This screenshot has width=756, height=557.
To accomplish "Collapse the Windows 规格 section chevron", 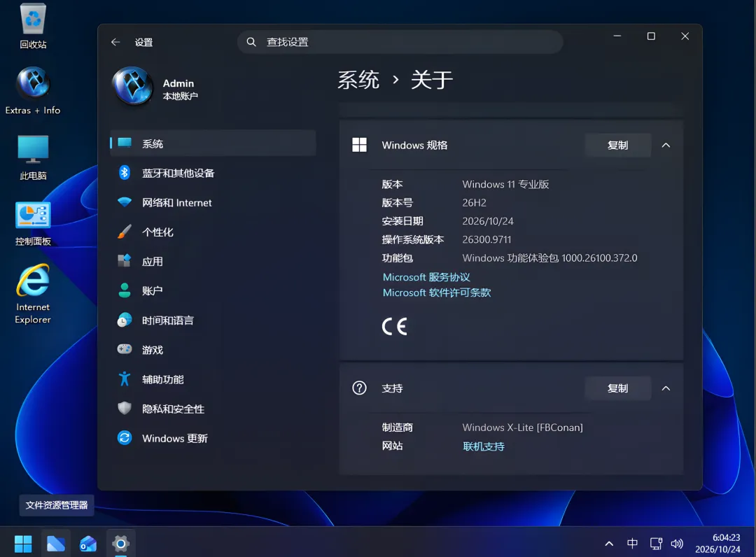I will pyautogui.click(x=666, y=145).
